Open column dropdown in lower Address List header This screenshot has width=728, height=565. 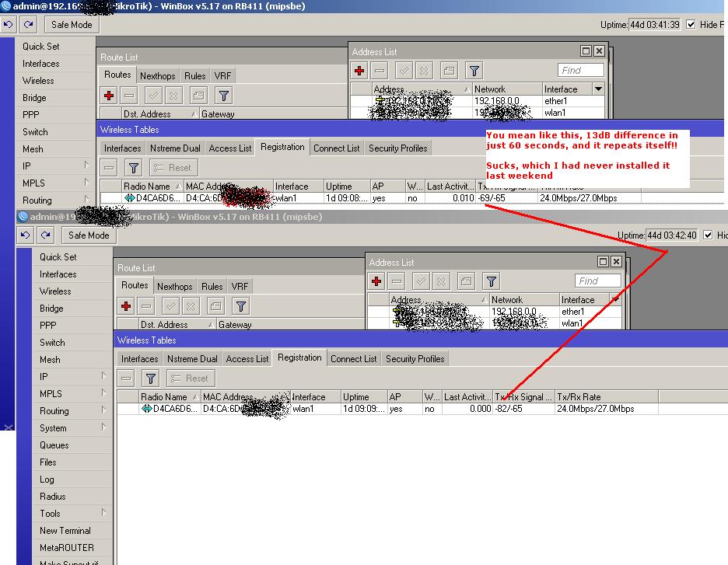tap(616, 299)
